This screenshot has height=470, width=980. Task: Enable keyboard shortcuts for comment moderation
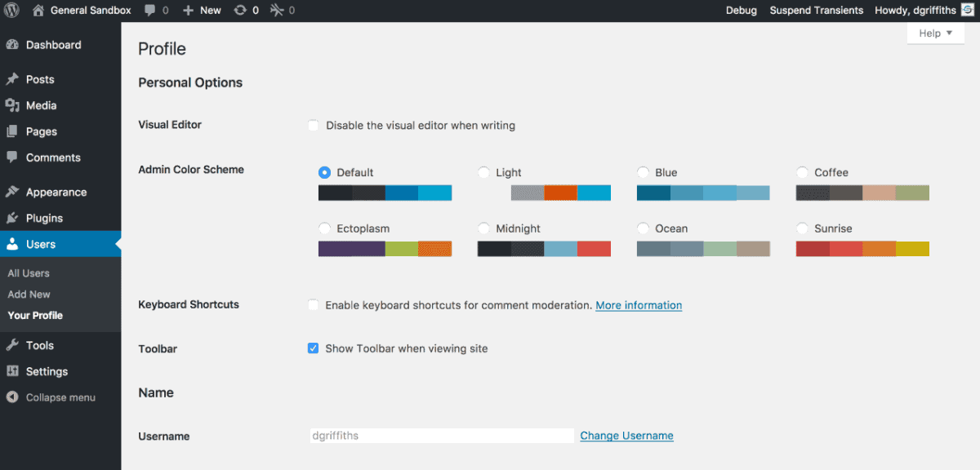313,305
